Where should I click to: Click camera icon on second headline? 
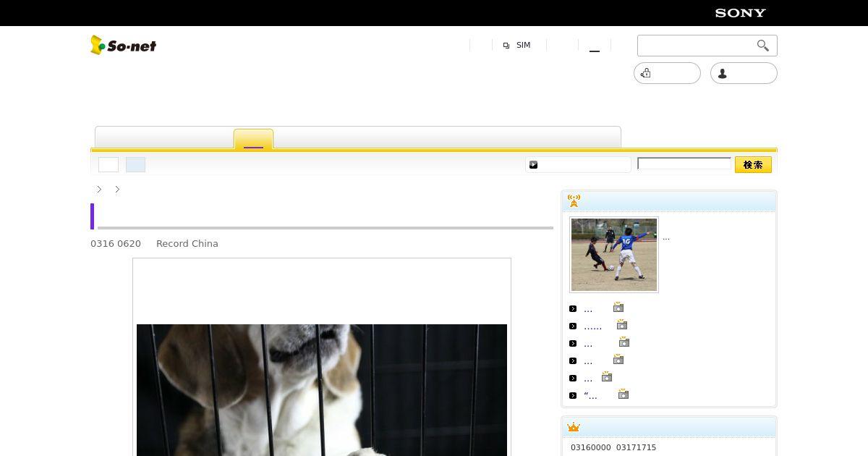622,325
